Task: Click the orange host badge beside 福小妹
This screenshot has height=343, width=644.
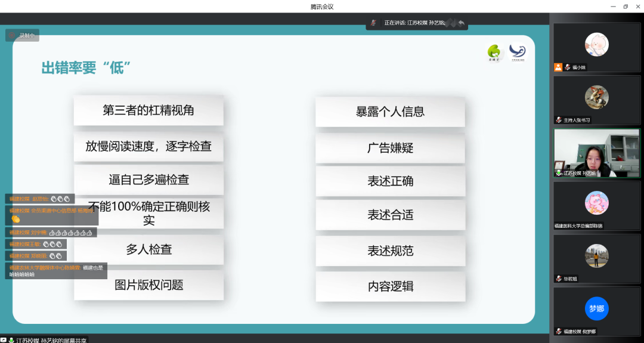Action: tap(558, 67)
